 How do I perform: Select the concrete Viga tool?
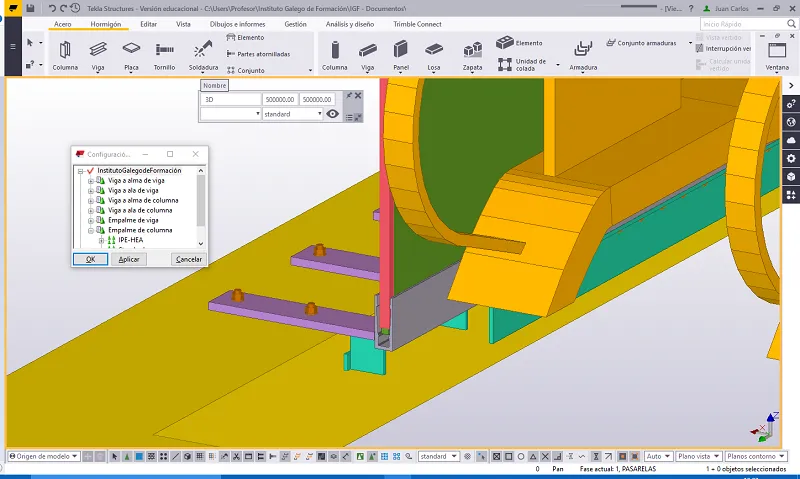coord(367,56)
